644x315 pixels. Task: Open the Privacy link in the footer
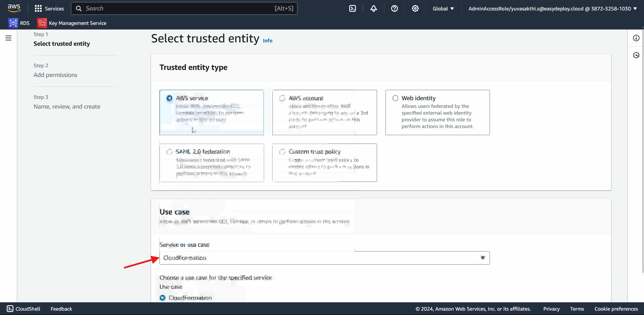tap(551, 309)
